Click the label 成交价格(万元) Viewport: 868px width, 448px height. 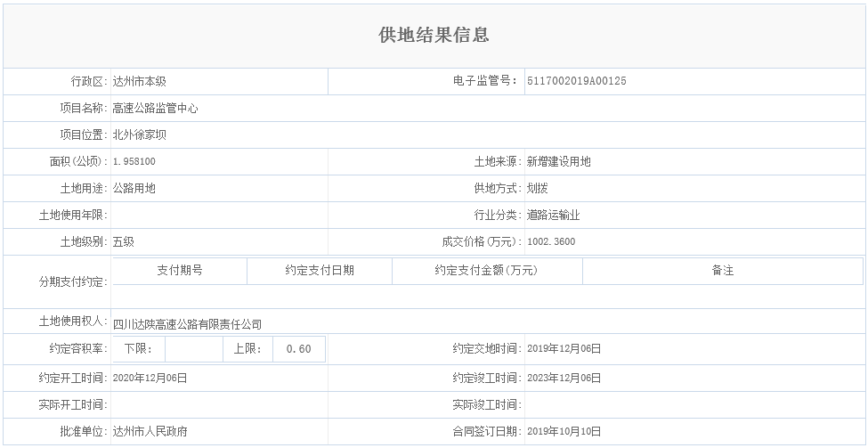pyautogui.click(x=483, y=241)
